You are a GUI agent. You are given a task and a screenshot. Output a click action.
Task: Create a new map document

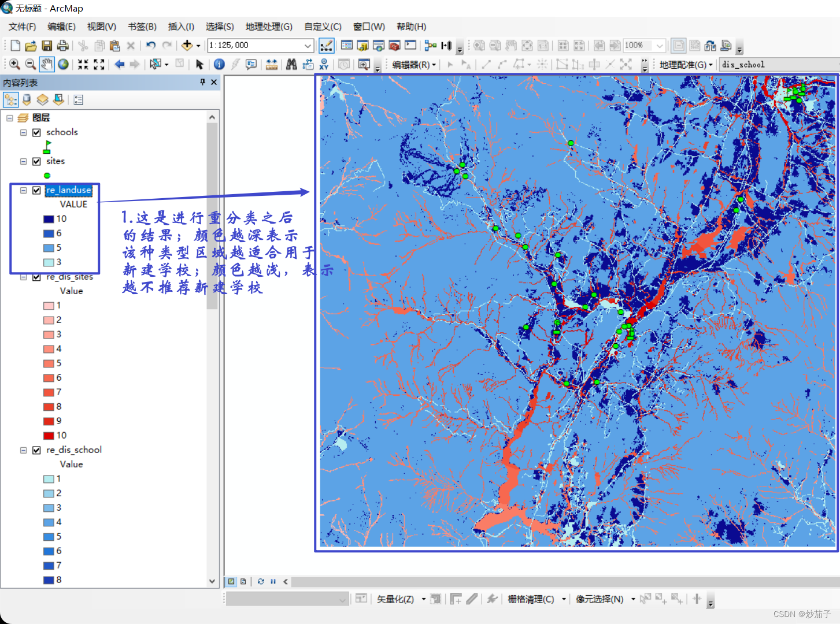click(16, 46)
